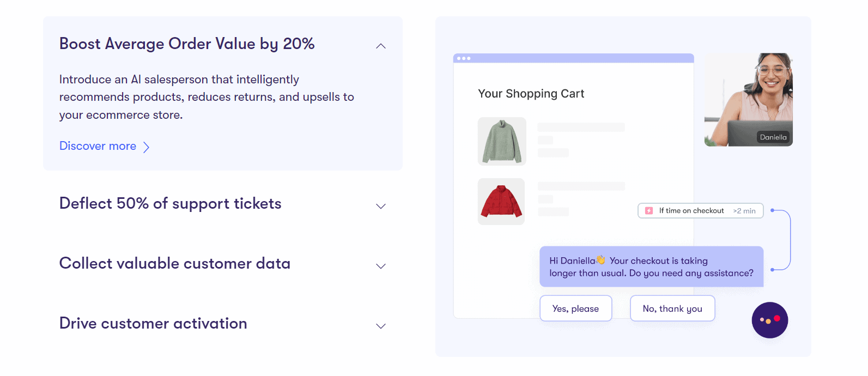The image size is (868, 376).
Task: Click the Yes, please reply button
Action: point(575,308)
